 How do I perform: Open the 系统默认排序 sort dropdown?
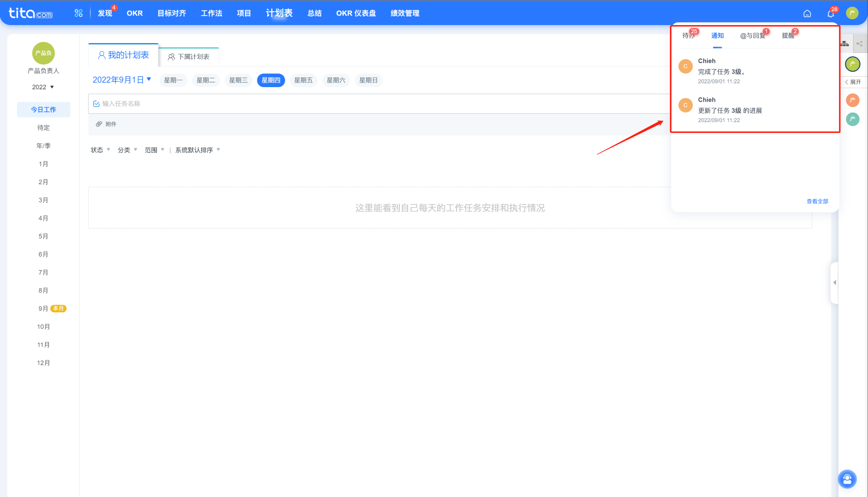coord(197,150)
